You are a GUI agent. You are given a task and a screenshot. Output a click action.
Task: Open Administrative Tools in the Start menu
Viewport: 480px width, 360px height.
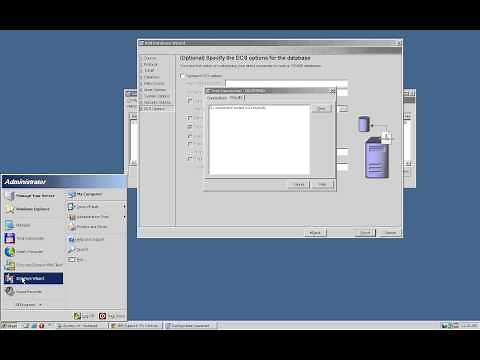(96, 217)
